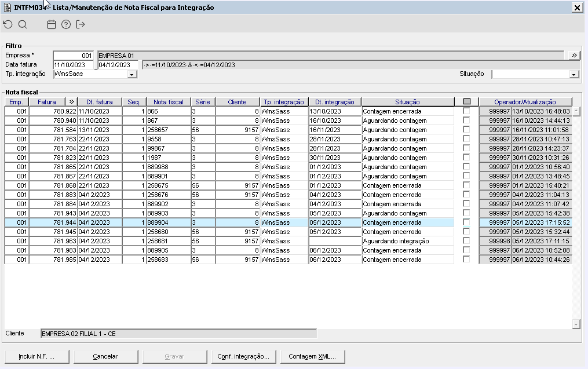Screen dimensions: 588x369
Task: Click the Aguardando integração situation cell
Action: point(408,241)
